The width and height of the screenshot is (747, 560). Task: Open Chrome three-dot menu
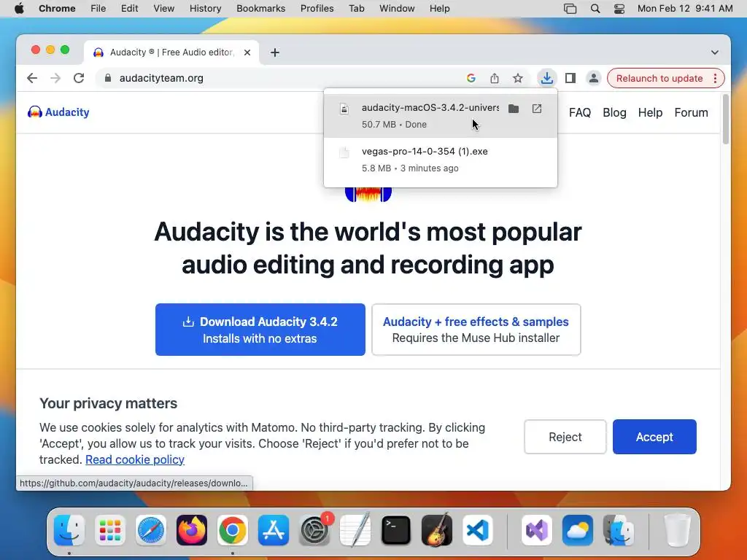(715, 78)
